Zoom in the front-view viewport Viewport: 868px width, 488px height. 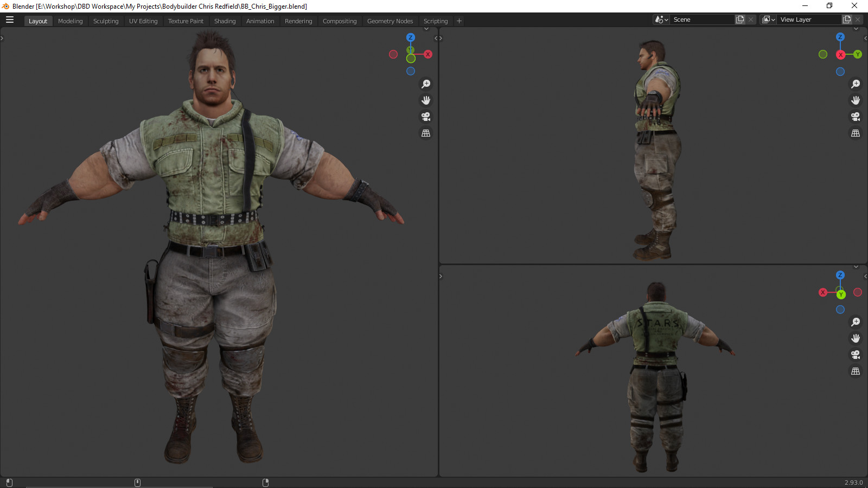pos(426,84)
